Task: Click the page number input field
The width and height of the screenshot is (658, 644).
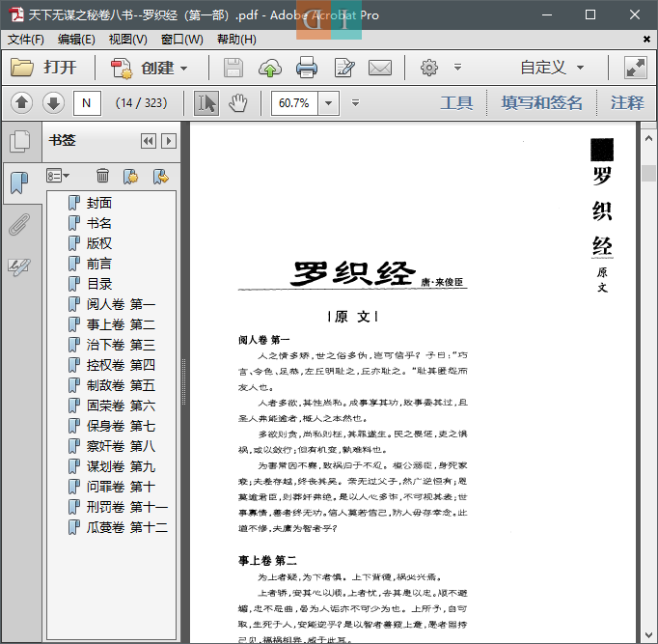Action: coord(87,103)
